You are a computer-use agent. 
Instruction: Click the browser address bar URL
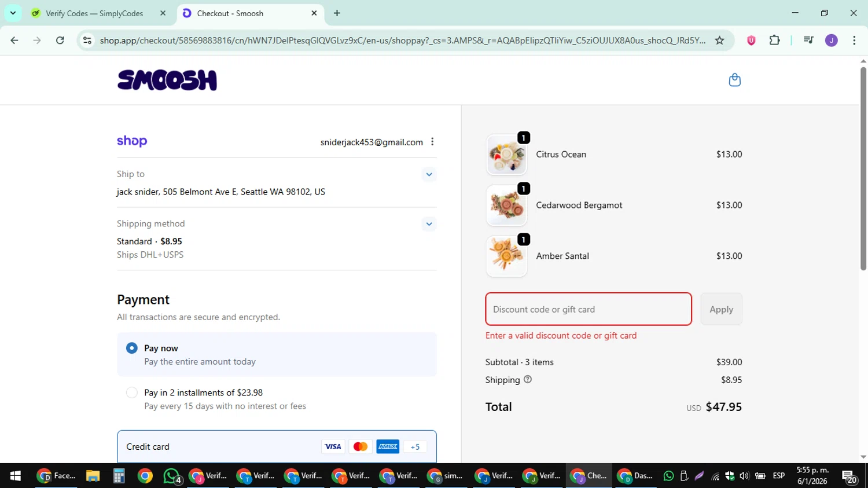[x=402, y=41]
